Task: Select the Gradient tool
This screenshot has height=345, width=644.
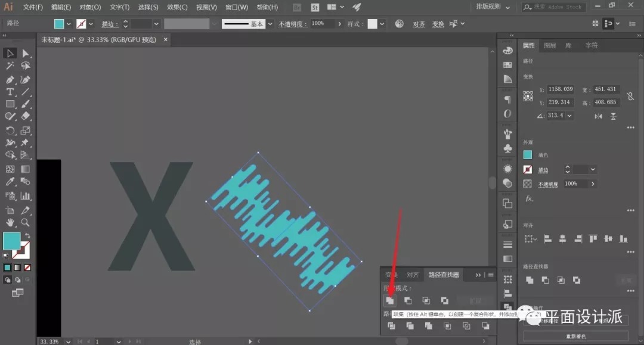Action: 26,169
